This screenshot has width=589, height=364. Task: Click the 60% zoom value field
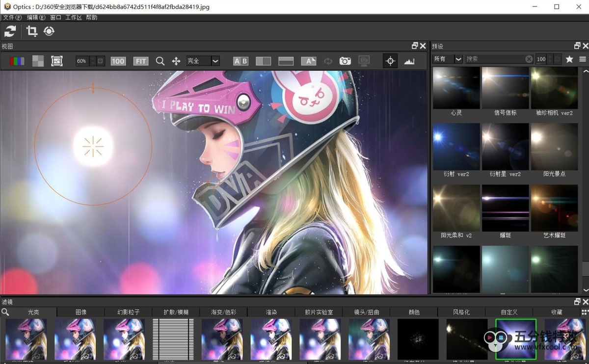click(x=81, y=61)
